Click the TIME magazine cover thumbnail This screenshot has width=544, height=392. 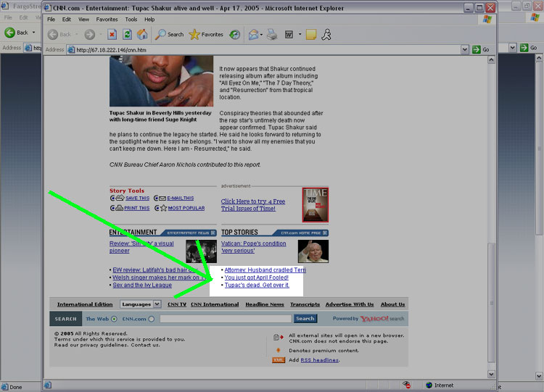click(x=316, y=205)
